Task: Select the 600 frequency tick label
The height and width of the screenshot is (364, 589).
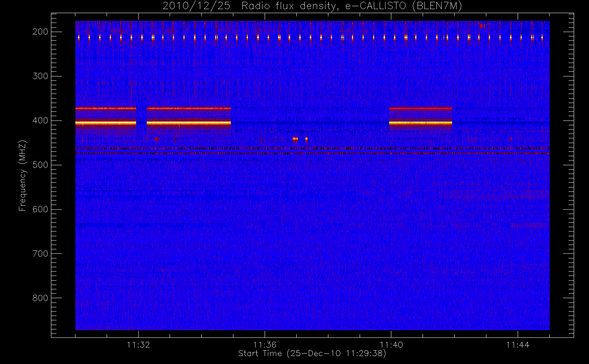Action: pyautogui.click(x=40, y=209)
